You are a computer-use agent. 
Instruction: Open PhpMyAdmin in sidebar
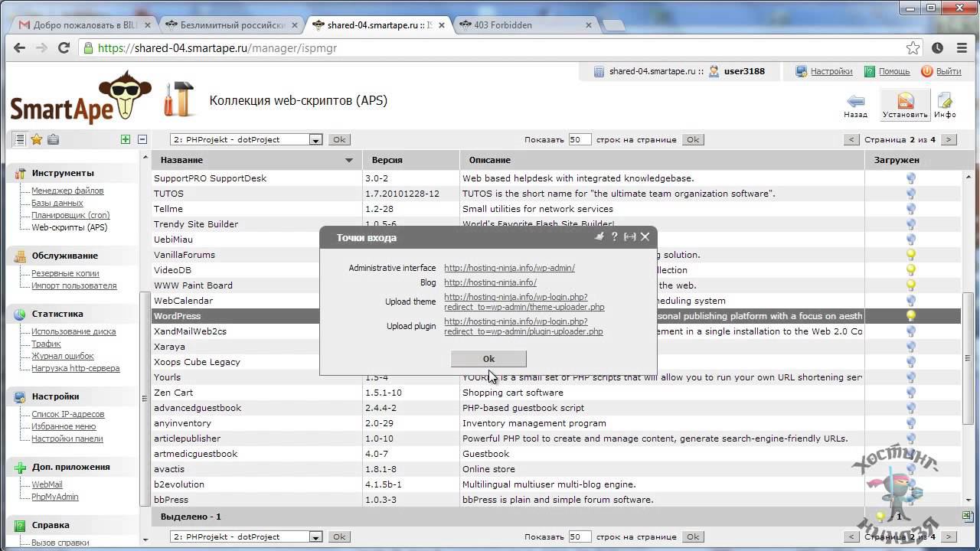pyautogui.click(x=54, y=497)
